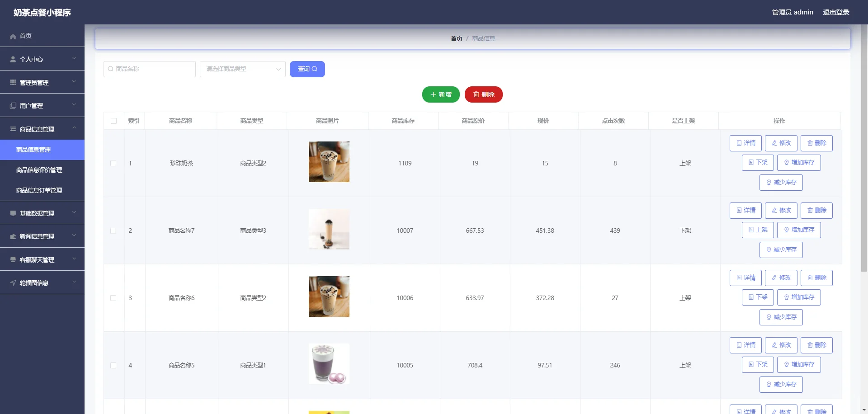Tick the row checkbox for 珍珠奶茶
This screenshot has height=414, width=868.
pyautogui.click(x=113, y=163)
